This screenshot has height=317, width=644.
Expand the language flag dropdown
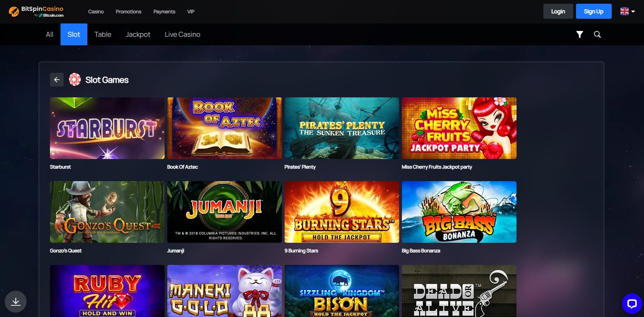[x=627, y=11]
